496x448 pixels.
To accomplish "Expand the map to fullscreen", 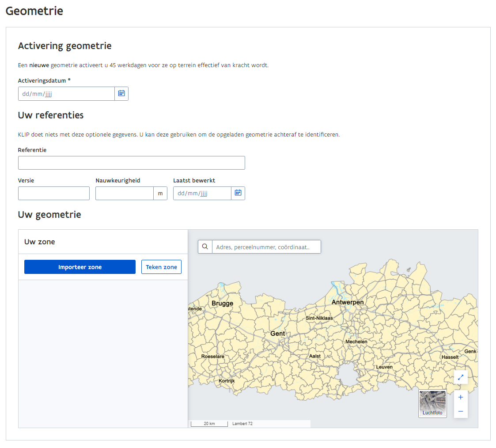I will pyautogui.click(x=461, y=377).
